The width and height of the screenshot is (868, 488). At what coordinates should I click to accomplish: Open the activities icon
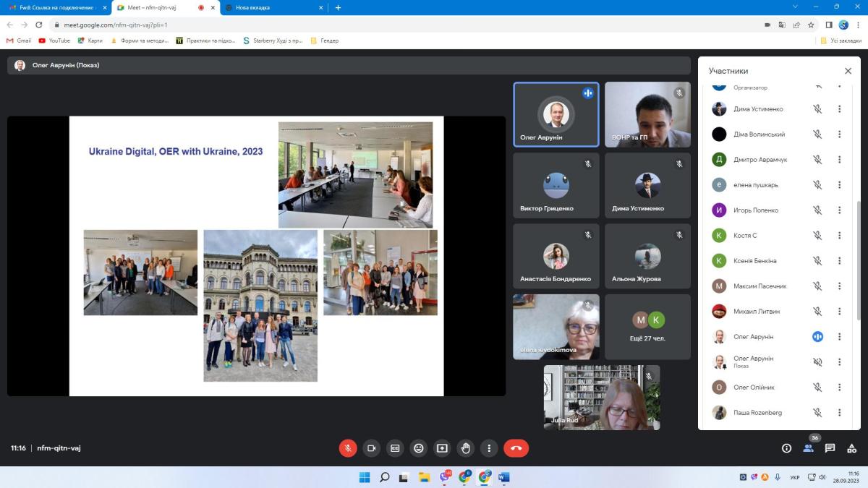click(x=851, y=448)
